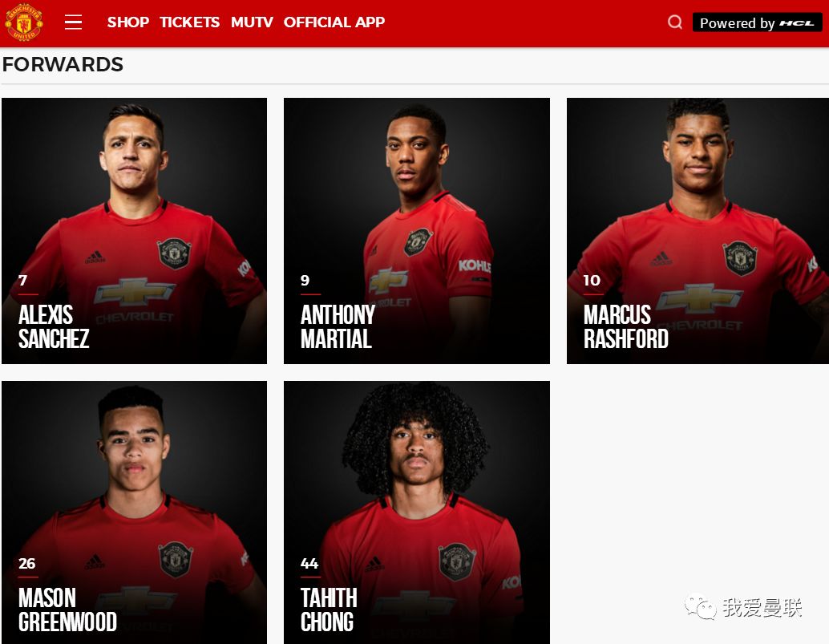This screenshot has width=829, height=644.
Task: Click the Powered by HCL banner
Action: click(x=757, y=22)
